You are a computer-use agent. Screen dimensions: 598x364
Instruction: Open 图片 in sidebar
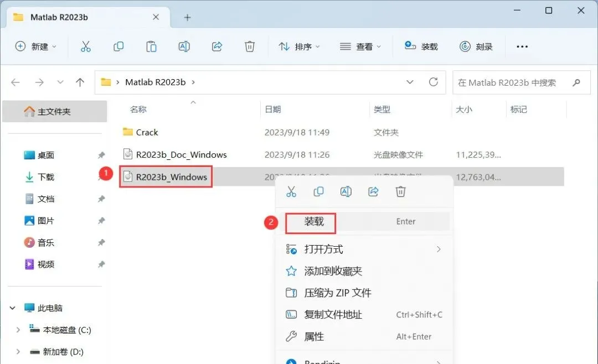click(46, 221)
